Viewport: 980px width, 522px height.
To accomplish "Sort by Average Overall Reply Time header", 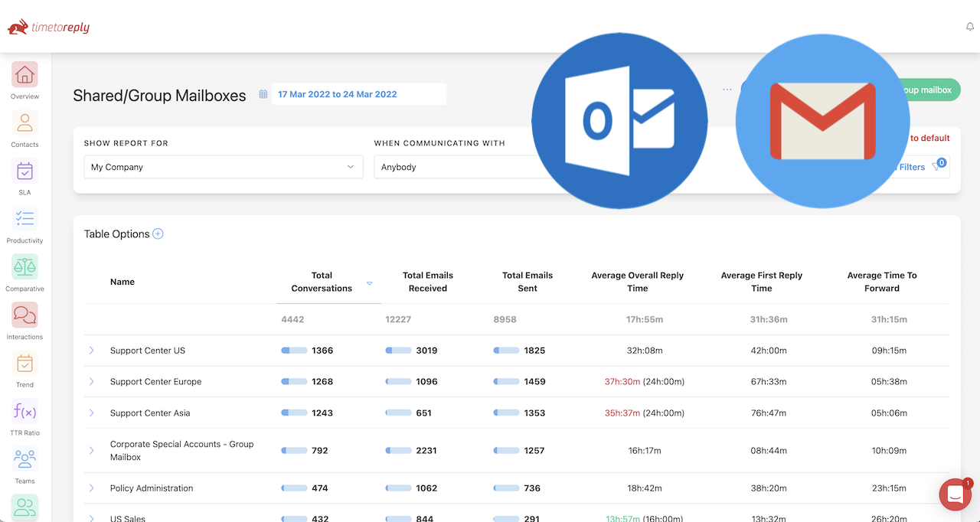I will pos(638,282).
